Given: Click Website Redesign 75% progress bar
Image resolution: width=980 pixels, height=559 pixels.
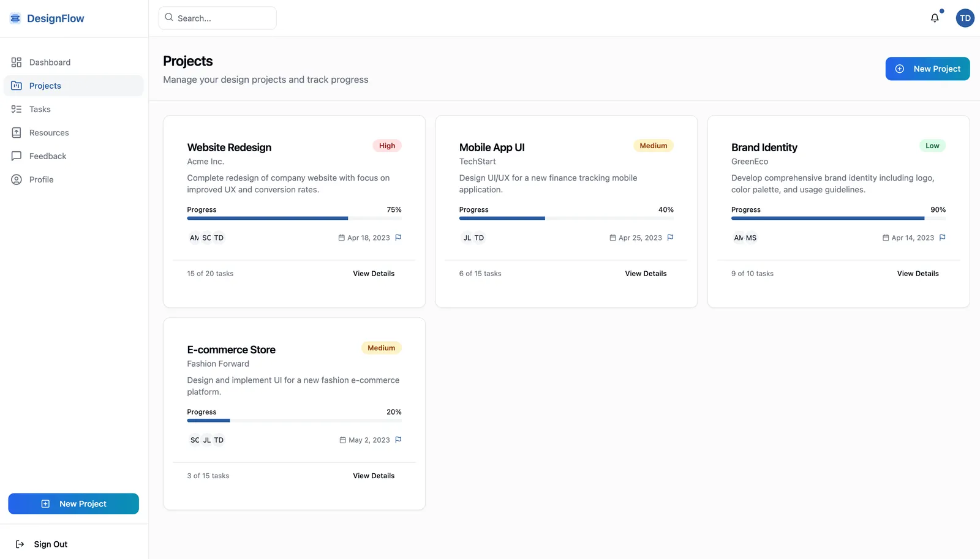Looking at the screenshot, I should click(x=294, y=218).
